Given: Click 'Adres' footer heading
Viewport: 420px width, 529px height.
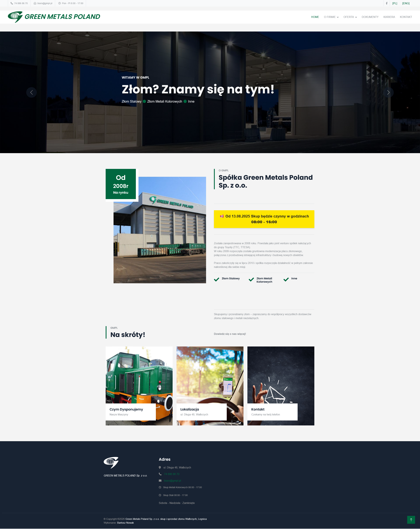Looking at the screenshot, I should (165, 459).
